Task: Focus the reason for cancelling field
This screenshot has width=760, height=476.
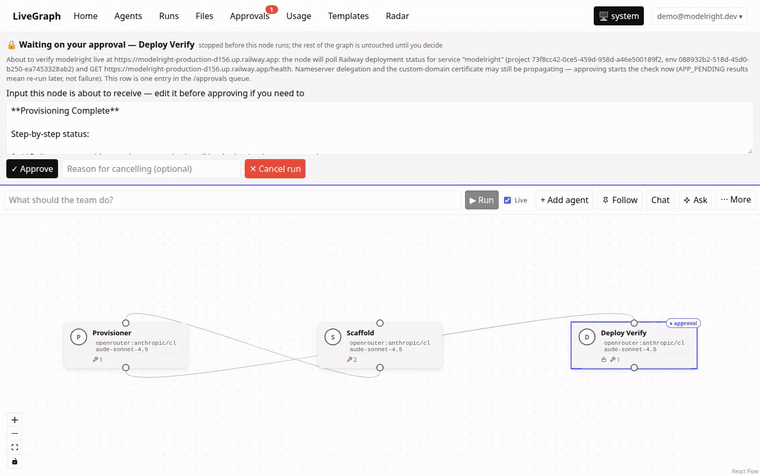Action: (151, 169)
